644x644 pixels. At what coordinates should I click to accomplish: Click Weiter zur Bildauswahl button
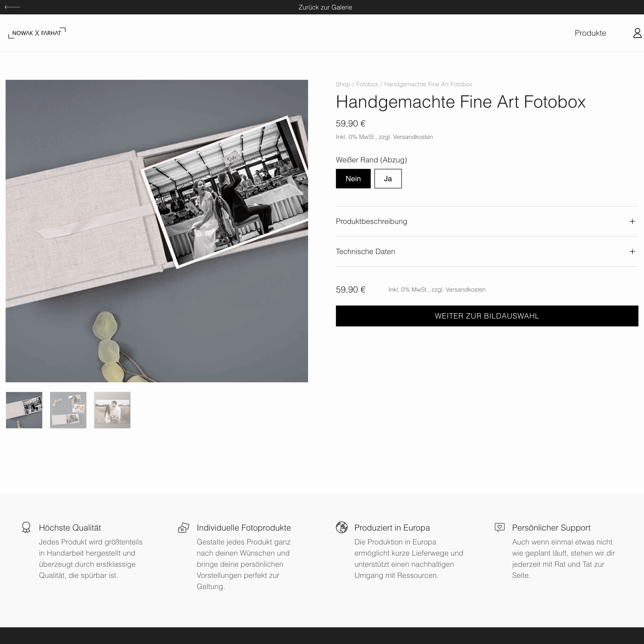tap(487, 316)
